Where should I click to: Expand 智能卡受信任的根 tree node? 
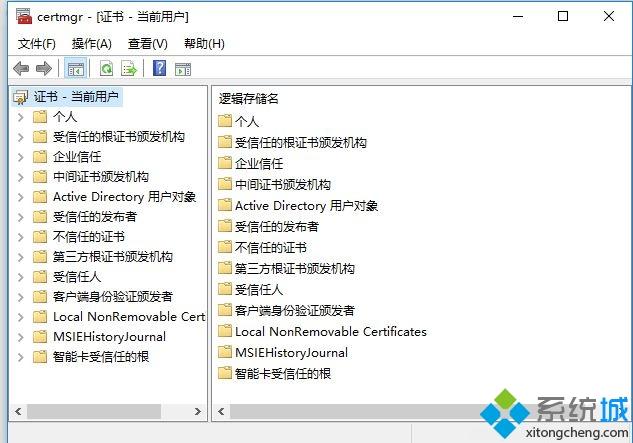pos(21,357)
